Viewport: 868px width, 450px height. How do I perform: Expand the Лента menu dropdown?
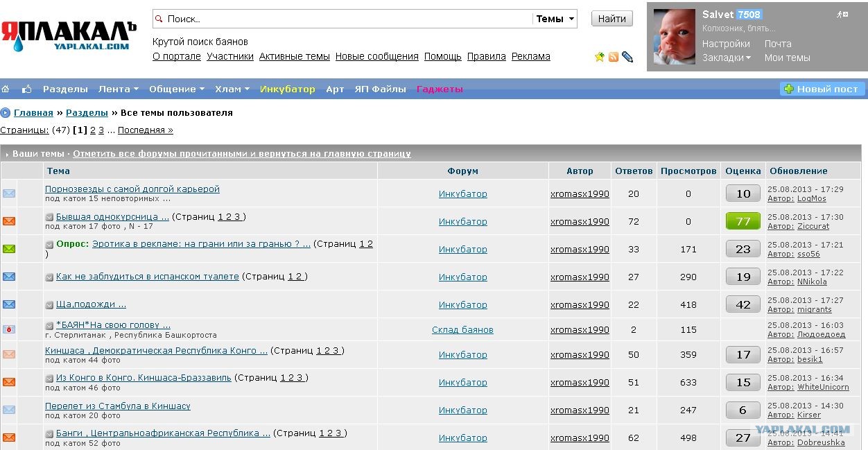119,89
